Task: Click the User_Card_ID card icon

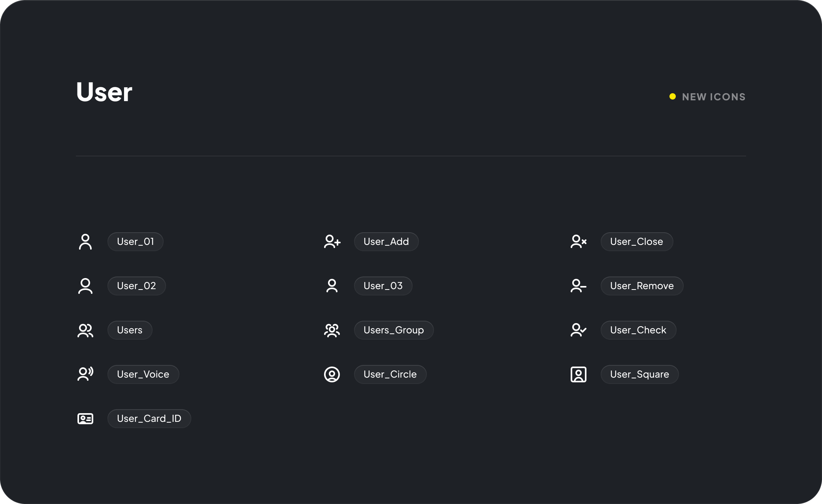Action: [x=85, y=419]
